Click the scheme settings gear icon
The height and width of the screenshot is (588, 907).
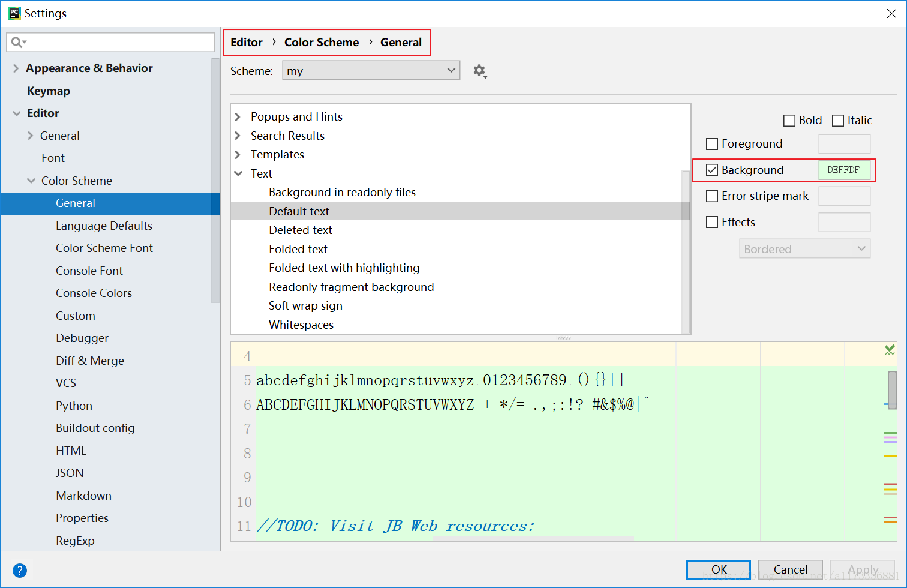click(479, 71)
